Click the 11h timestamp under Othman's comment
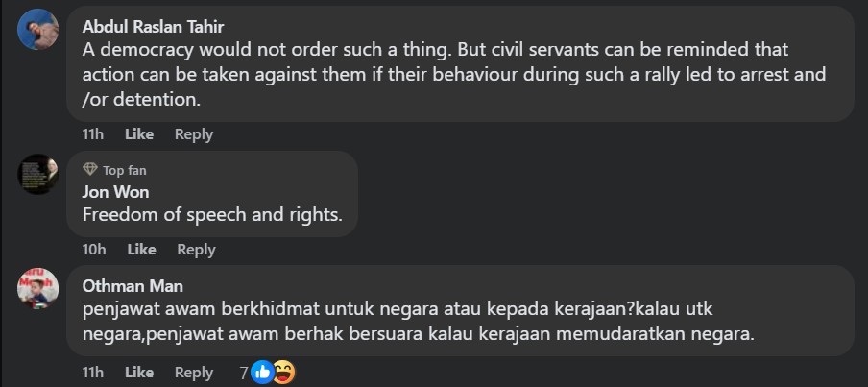 click(x=93, y=373)
